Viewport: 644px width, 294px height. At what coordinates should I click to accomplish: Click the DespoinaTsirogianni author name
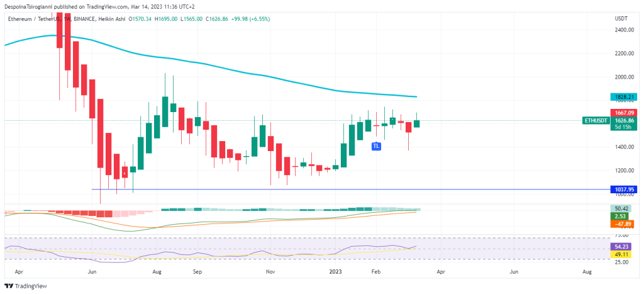33,6
